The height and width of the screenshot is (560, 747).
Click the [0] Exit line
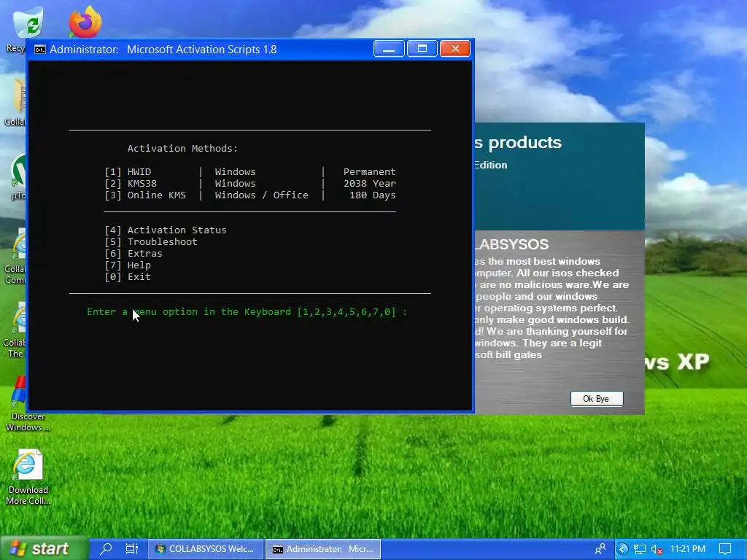[x=128, y=276]
